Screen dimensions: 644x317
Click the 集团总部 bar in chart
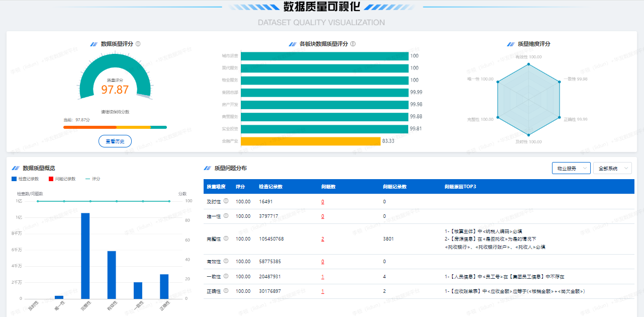325,93
